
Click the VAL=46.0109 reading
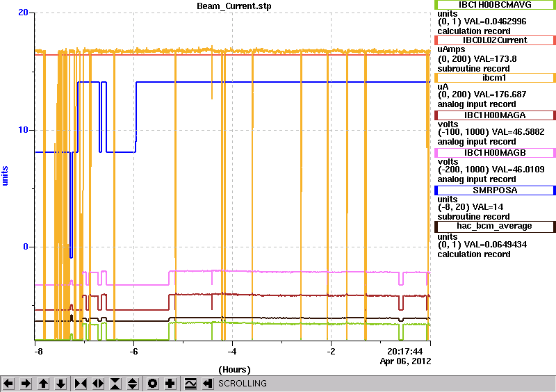tap(516, 170)
